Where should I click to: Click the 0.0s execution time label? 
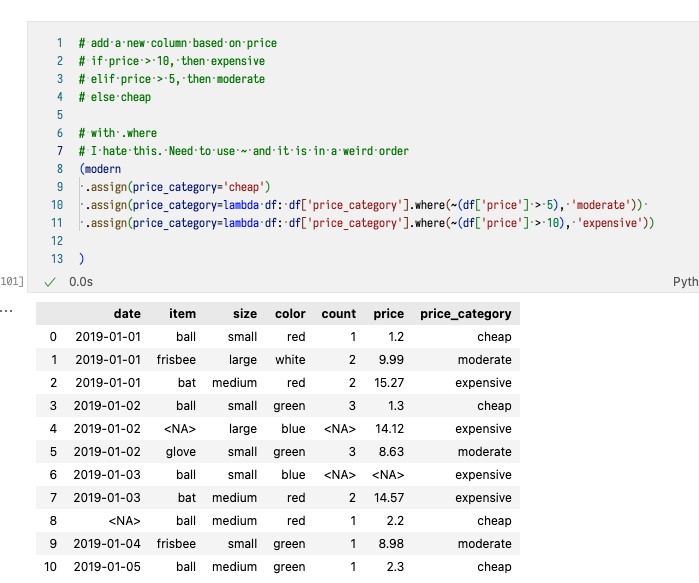pyautogui.click(x=81, y=282)
